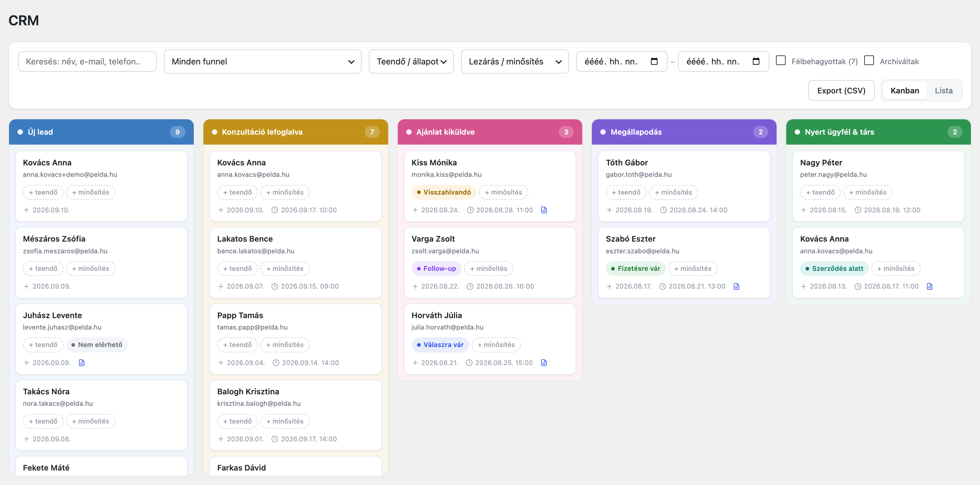This screenshot has height=485, width=980.
Task: Click the Megállapodás column count badge 2
Action: [760, 132]
